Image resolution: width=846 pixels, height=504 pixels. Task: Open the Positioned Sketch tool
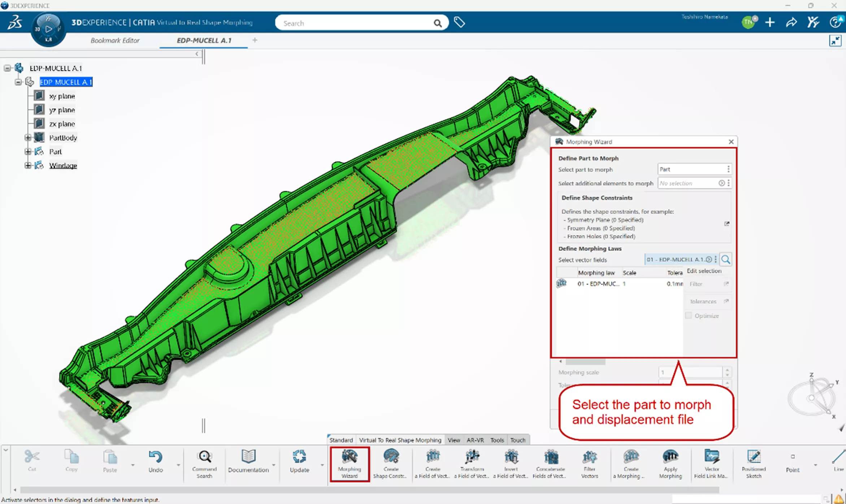(754, 464)
